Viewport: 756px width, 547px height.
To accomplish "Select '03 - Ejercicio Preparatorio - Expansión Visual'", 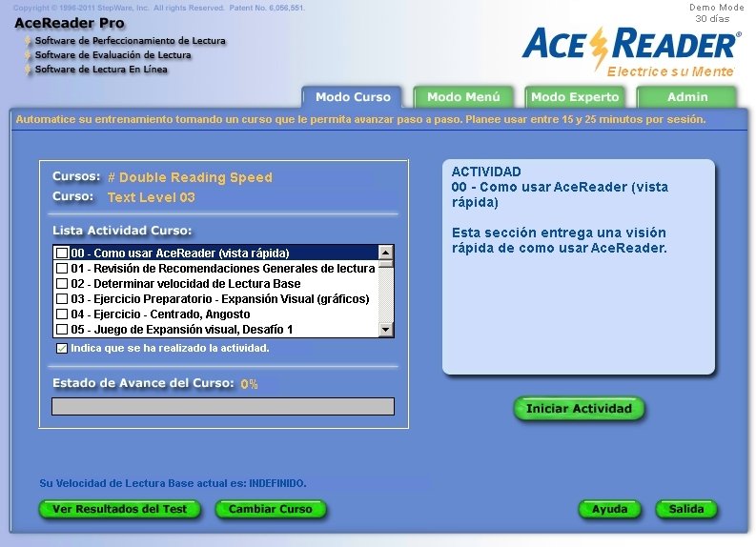I will [215, 299].
